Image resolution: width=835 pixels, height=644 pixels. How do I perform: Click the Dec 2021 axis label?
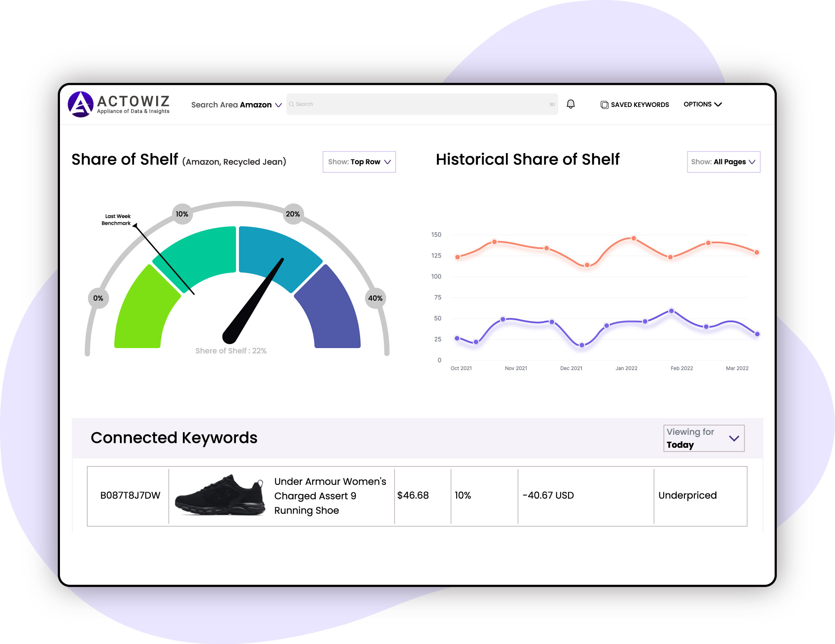click(571, 368)
